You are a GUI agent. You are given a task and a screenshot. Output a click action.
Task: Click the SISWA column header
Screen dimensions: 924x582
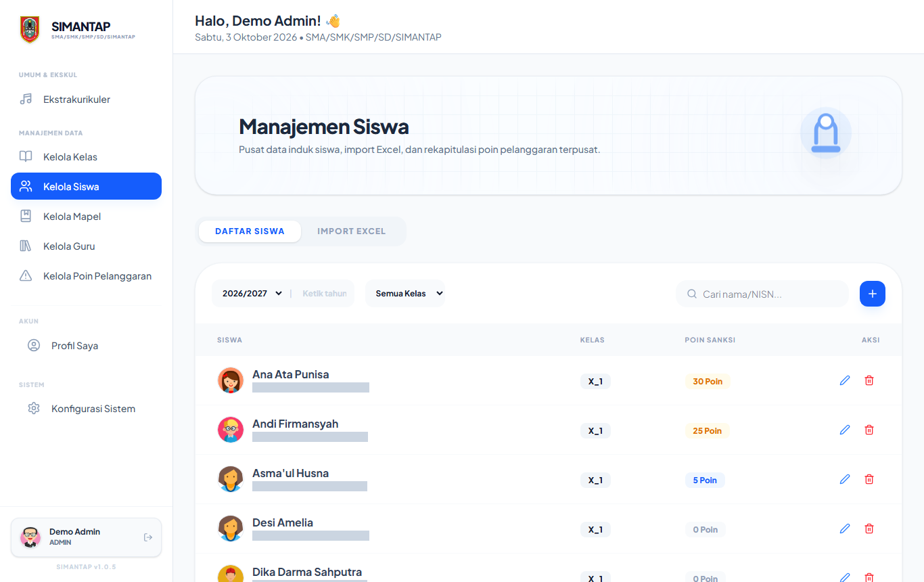coord(230,340)
